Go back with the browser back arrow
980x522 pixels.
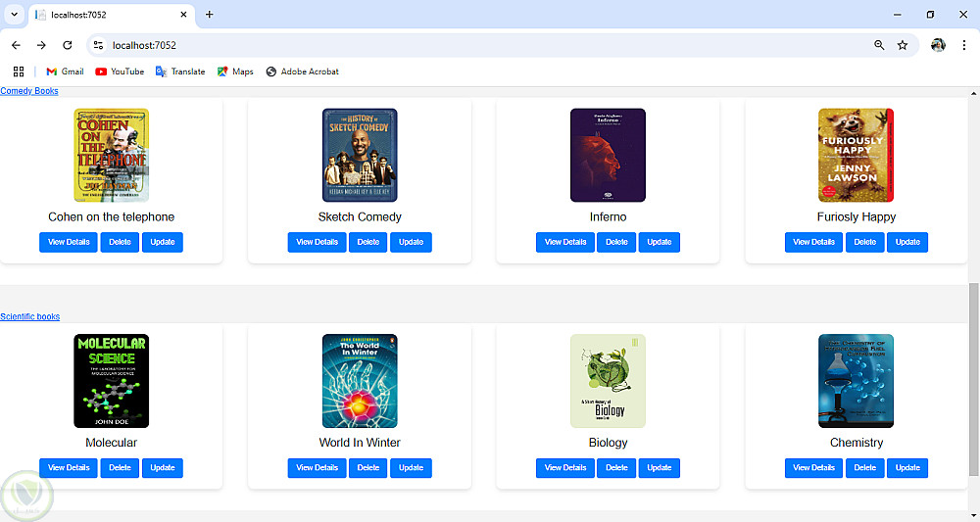click(17, 45)
